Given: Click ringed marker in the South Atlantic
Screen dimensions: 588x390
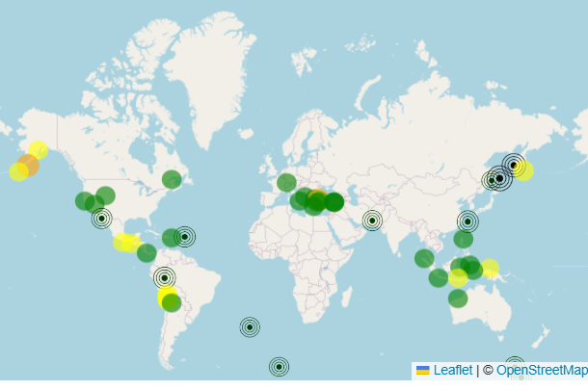Looking at the screenshot, I should point(250,327).
